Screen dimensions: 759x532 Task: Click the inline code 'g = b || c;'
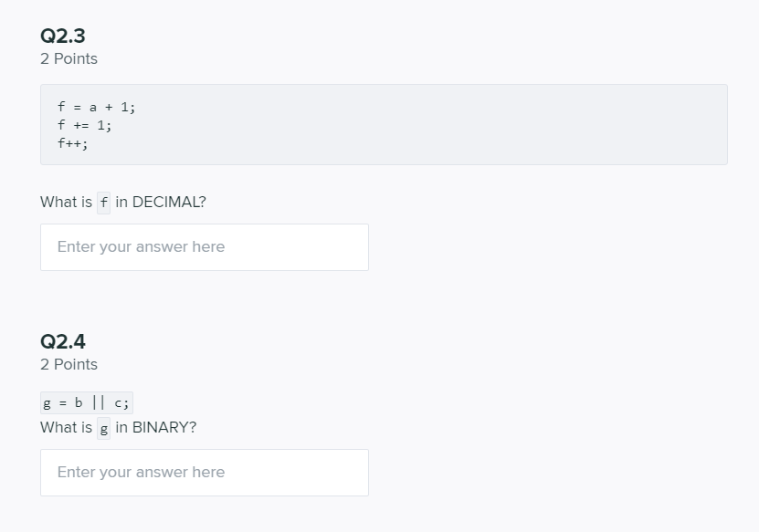click(87, 402)
